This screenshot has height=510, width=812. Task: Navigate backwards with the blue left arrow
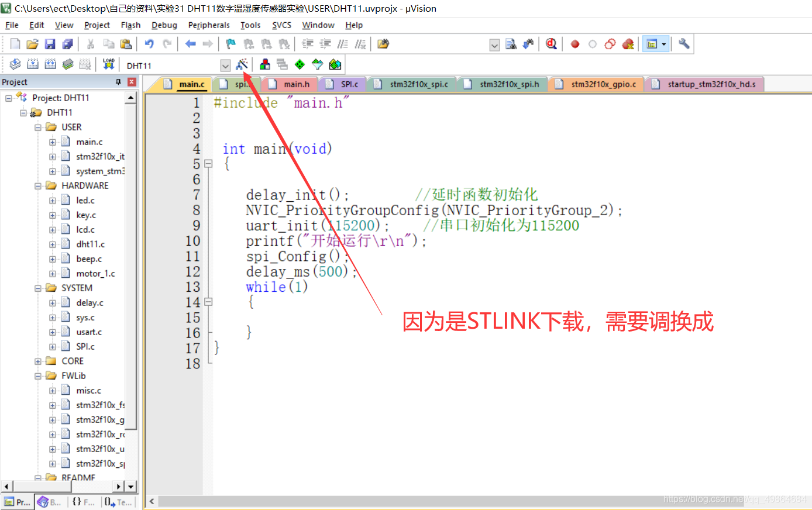click(190, 44)
